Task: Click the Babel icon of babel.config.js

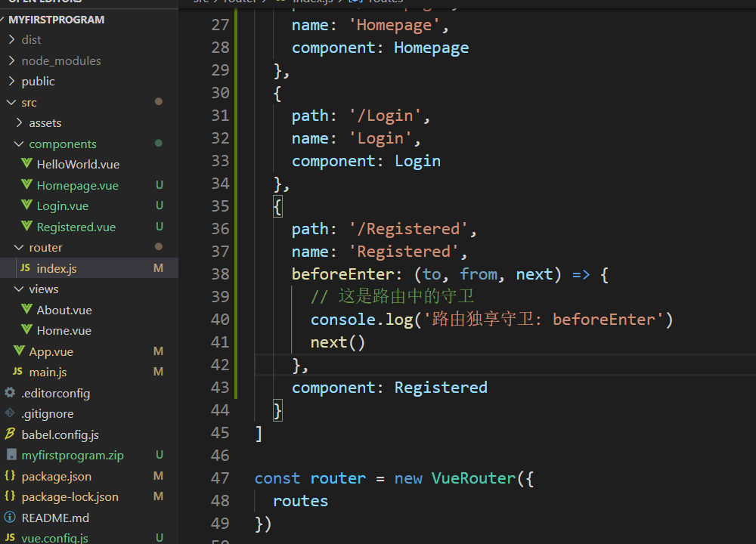Action: tap(10, 434)
